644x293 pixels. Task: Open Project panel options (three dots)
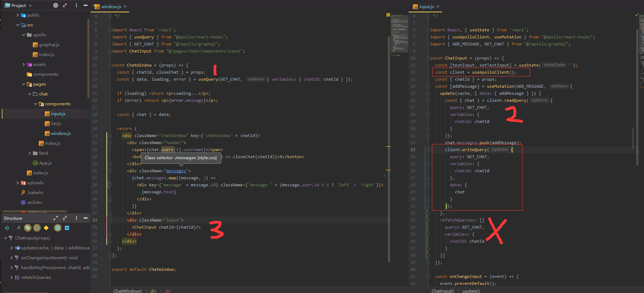click(x=76, y=5)
